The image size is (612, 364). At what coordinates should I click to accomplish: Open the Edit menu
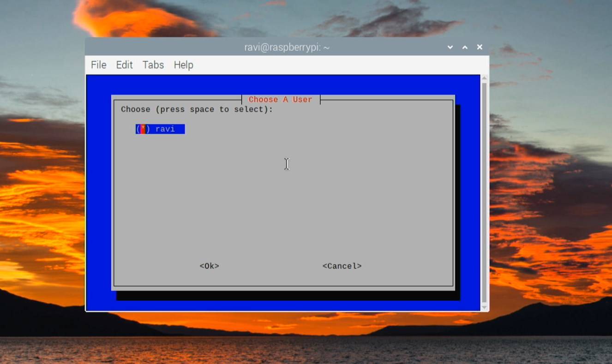pos(124,65)
